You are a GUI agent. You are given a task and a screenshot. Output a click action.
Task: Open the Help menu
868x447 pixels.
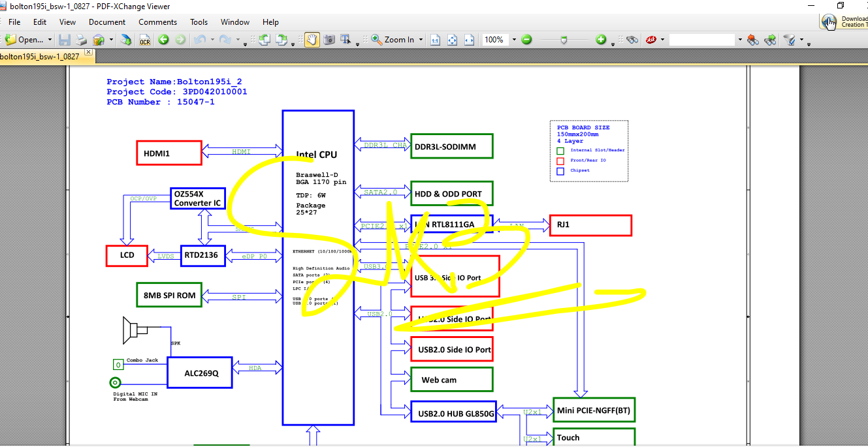(x=270, y=22)
